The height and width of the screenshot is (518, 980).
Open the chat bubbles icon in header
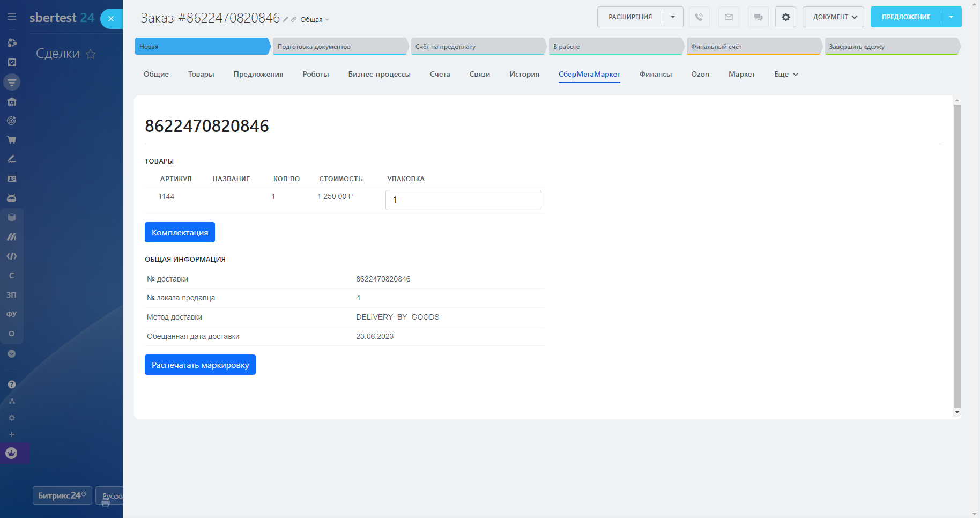pos(758,17)
